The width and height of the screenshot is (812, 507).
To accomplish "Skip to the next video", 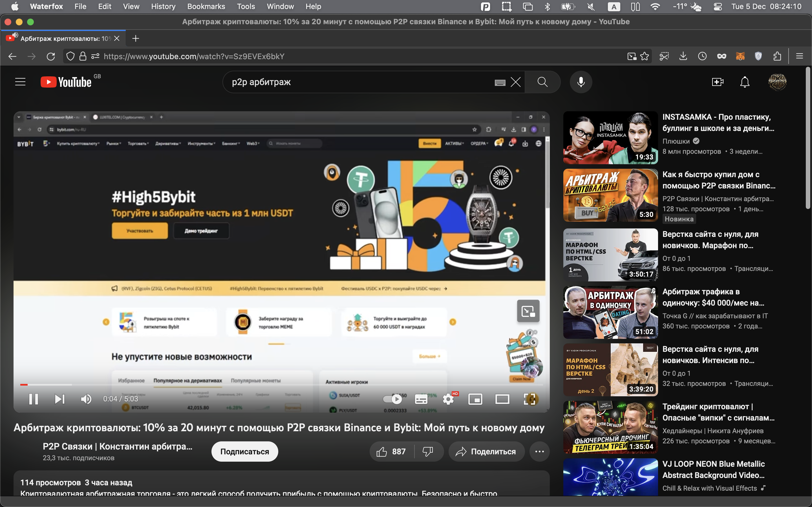I will [60, 399].
